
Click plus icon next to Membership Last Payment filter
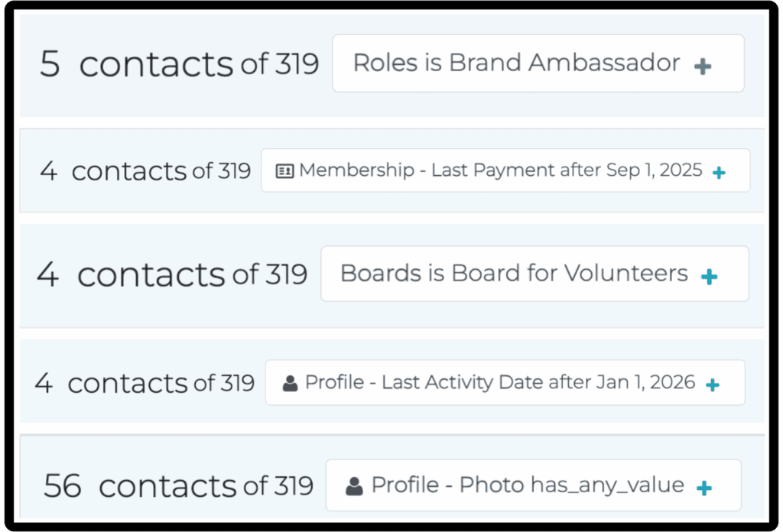point(719,173)
